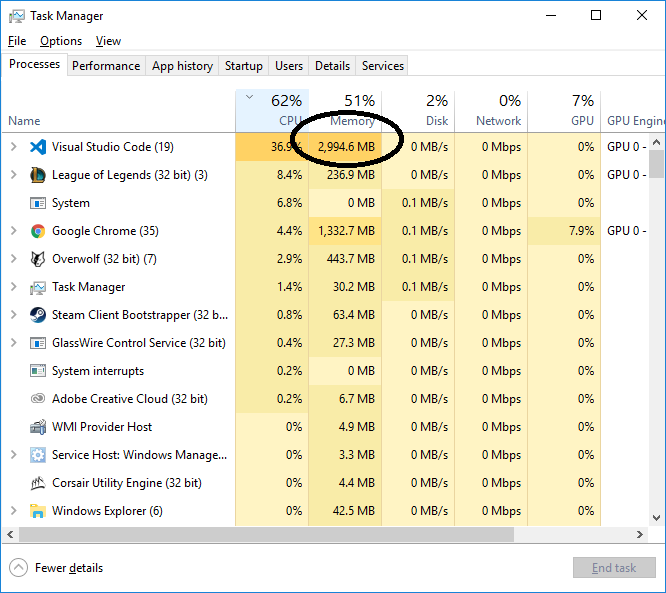Sort by the Disk column header
This screenshot has width=666, height=593.
point(418,111)
